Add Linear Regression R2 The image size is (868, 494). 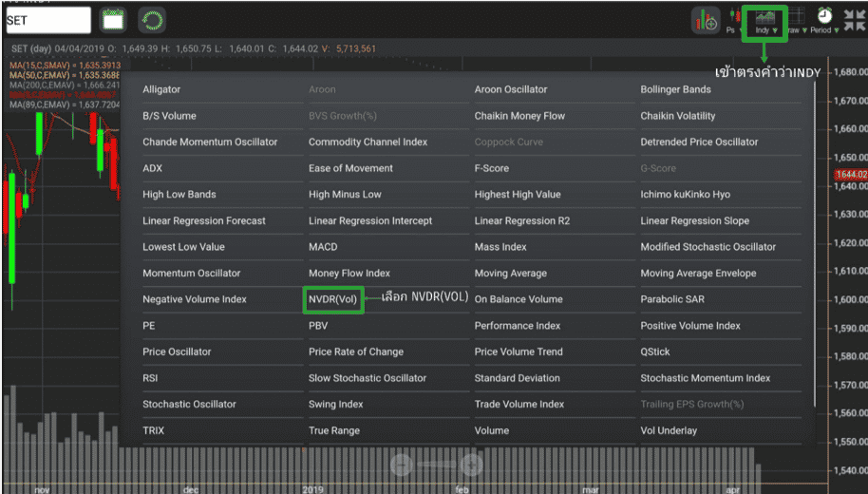coord(522,221)
